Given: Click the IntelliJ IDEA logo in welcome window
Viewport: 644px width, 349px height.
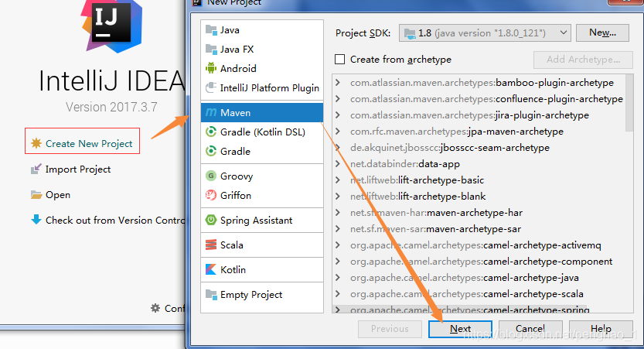Looking at the screenshot, I should [x=111, y=26].
